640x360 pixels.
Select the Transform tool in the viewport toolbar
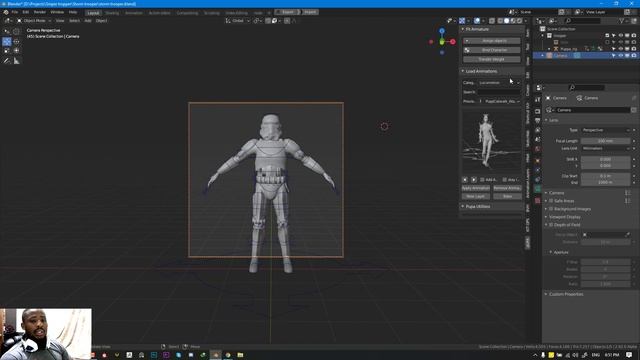(x=16, y=51)
